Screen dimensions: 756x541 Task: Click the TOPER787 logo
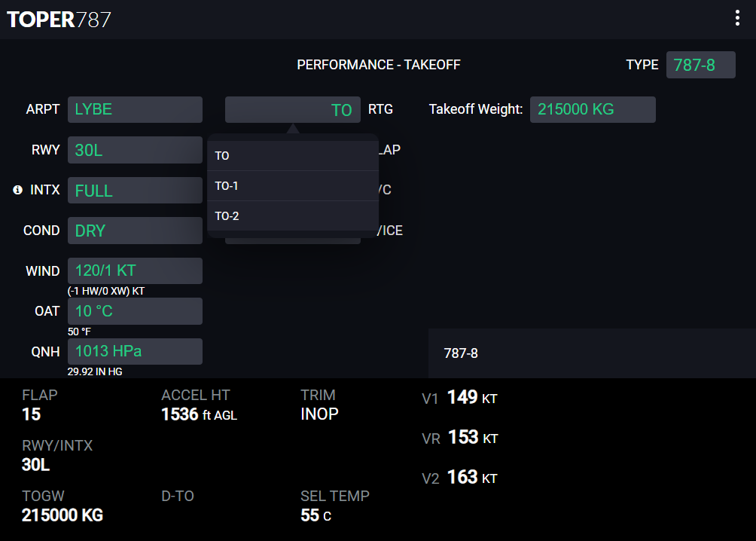click(x=59, y=20)
